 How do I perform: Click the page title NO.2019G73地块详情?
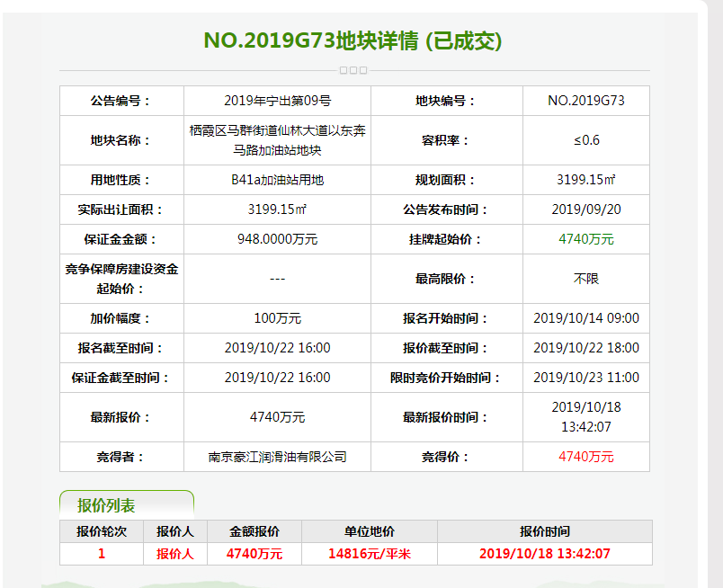[x=353, y=40]
